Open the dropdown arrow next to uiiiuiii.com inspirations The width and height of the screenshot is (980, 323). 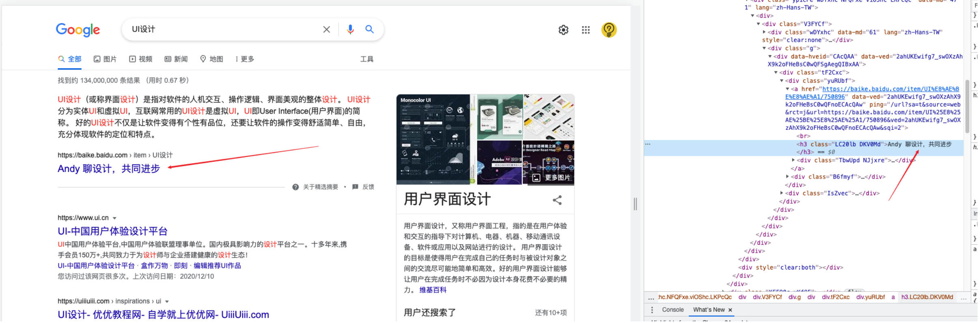[x=167, y=302]
